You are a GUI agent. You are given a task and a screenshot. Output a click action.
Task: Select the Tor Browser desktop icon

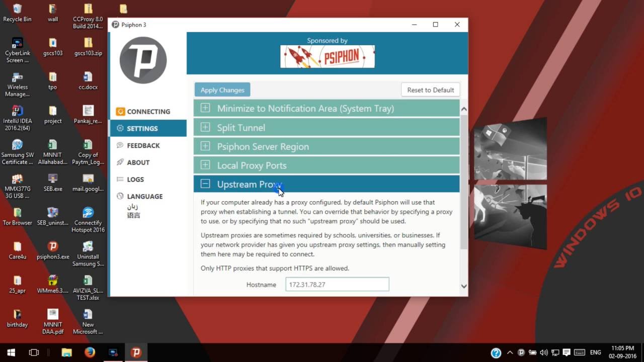click(17, 216)
